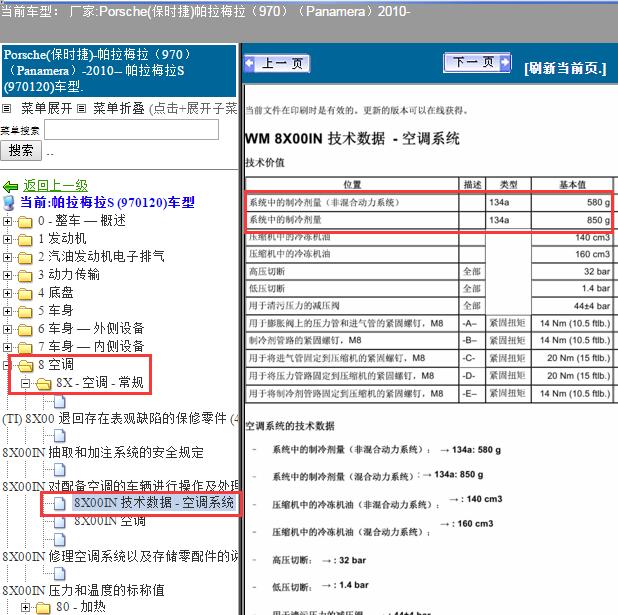The image size is (618, 615).
Task: Click document icon above 对配备空调的车辆进行操作 item
Action: coord(60,470)
